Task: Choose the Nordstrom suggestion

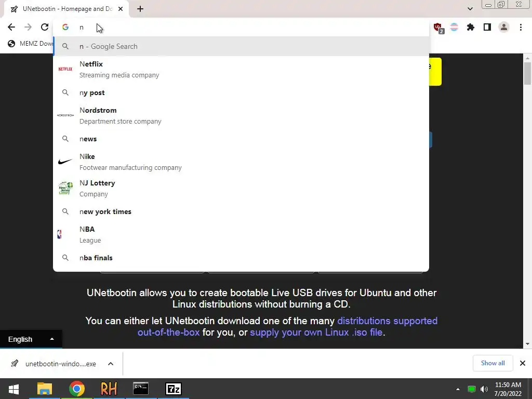Action: [x=241, y=116]
